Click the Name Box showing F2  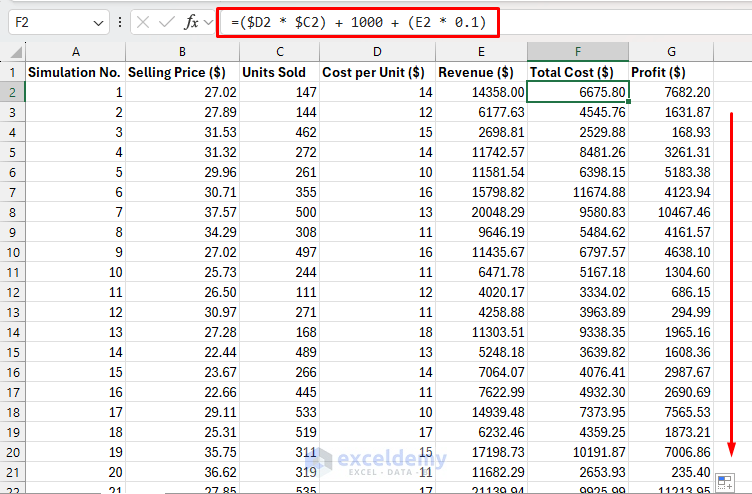pos(59,23)
